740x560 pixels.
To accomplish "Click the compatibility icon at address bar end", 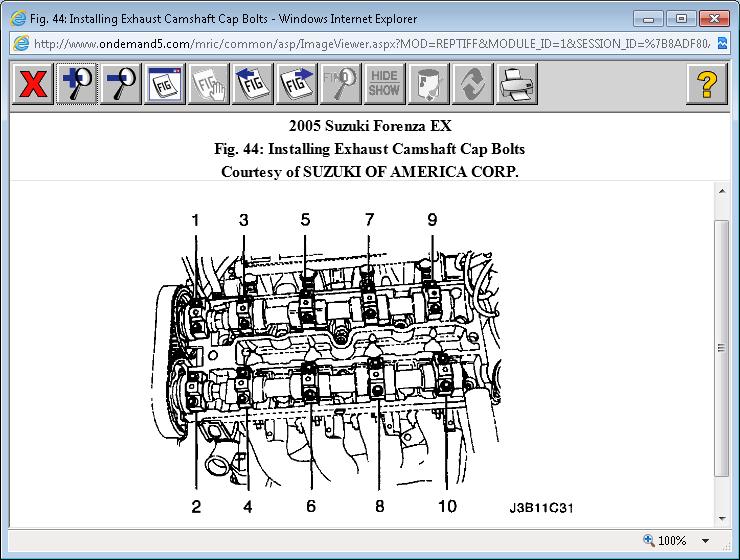I will click(x=722, y=43).
